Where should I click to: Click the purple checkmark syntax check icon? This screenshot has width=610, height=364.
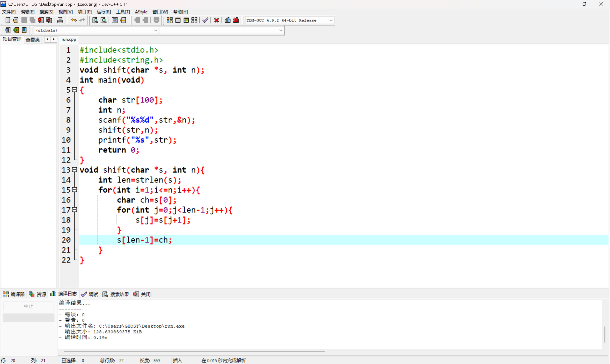click(x=205, y=20)
